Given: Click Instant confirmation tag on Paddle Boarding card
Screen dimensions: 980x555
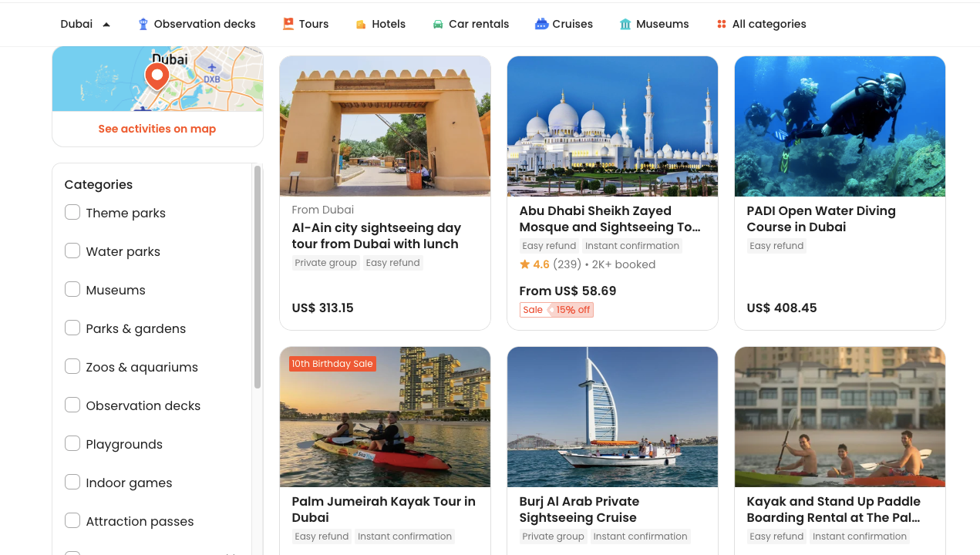Looking at the screenshot, I should click(x=860, y=536).
